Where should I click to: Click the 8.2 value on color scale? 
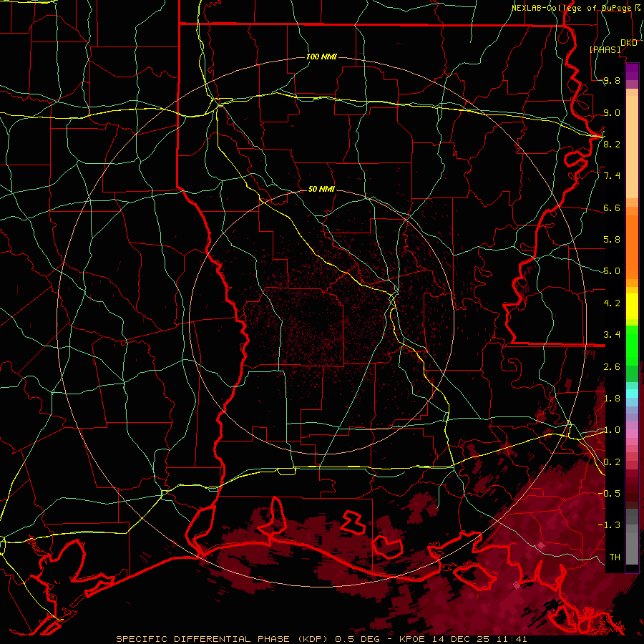click(x=612, y=144)
